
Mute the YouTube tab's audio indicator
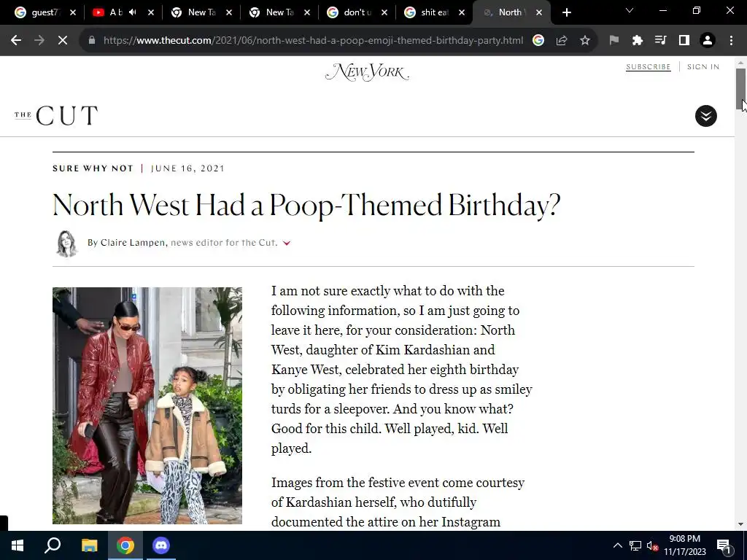click(133, 12)
